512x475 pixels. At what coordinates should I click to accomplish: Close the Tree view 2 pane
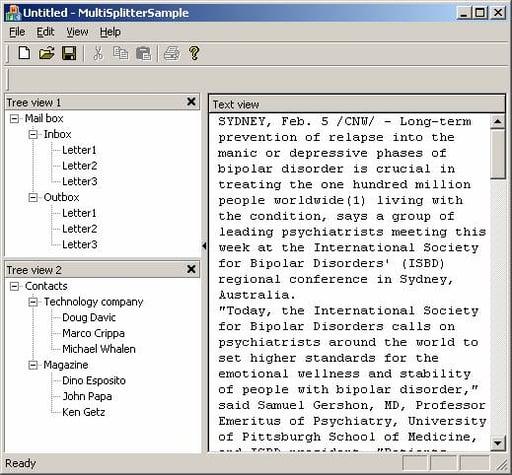191,269
